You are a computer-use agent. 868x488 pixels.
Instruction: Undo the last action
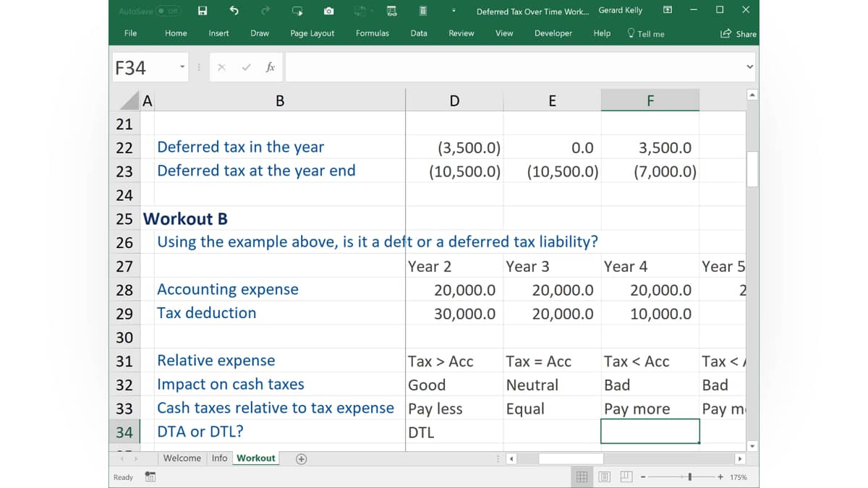coord(234,11)
